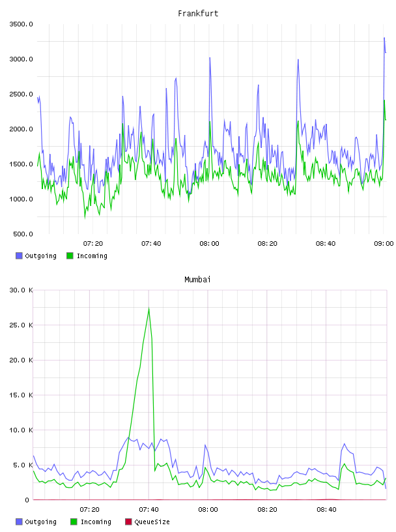396x532 pixels.
Task: Click the 1000.0 y-axis label on Frankfurt chart
Action: [x=21, y=199]
